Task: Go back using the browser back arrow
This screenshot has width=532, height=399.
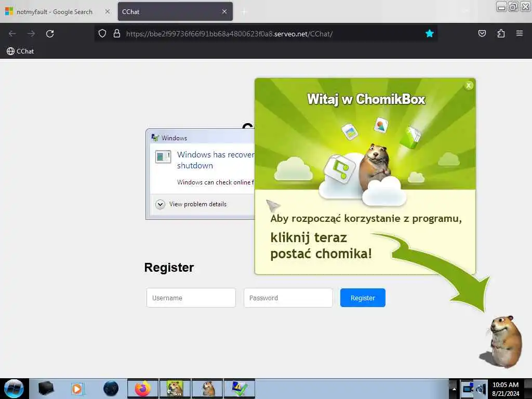Action: [12, 34]
